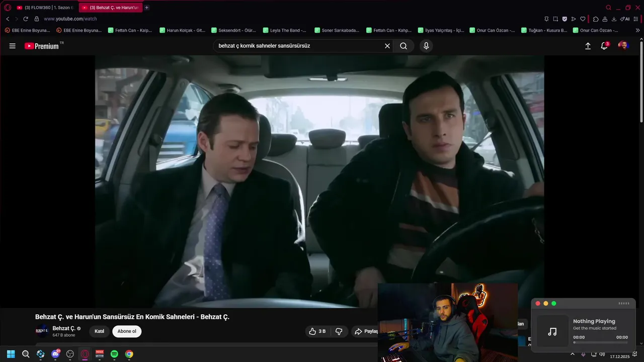Select the Behzat Ç. ve Harun'un tab
The width and height of the screenshot is (644, 362).
tap(110, 8)
